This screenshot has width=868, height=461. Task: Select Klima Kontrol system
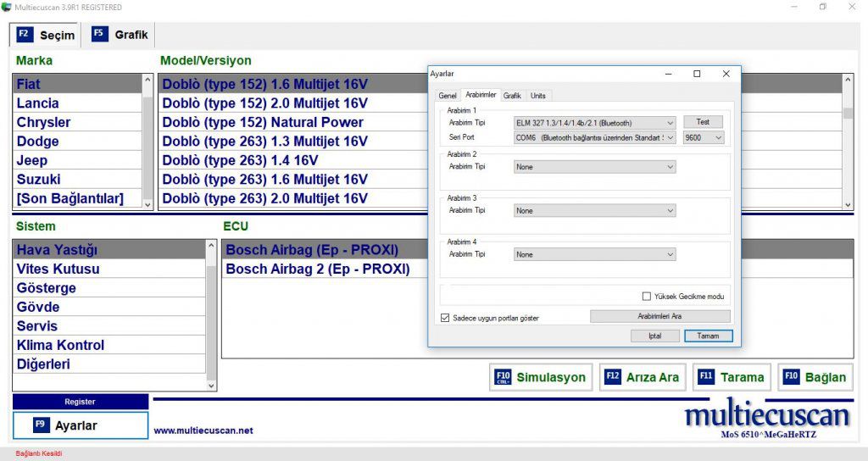109,346
